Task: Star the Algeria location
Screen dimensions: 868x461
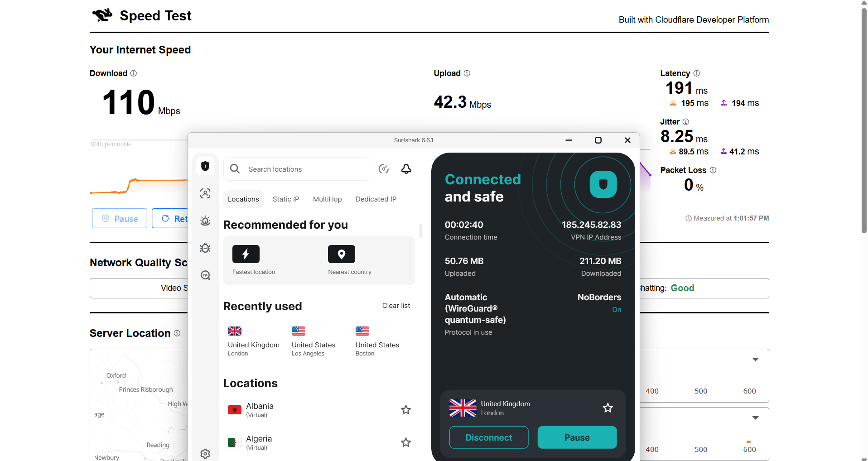Action: point(405,442)
